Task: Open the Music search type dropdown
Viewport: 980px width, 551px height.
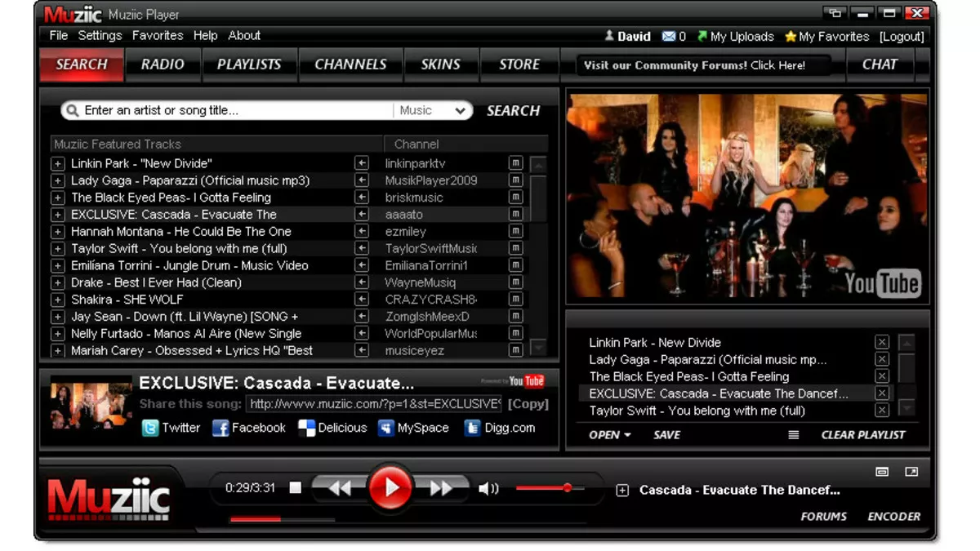Action: pos(434,110)
